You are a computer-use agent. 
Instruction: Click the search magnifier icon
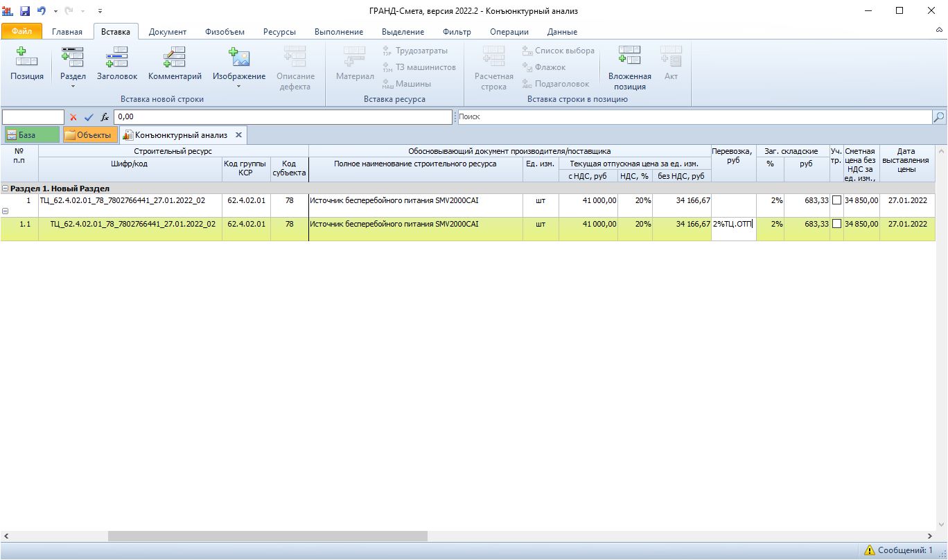(939, 117)
